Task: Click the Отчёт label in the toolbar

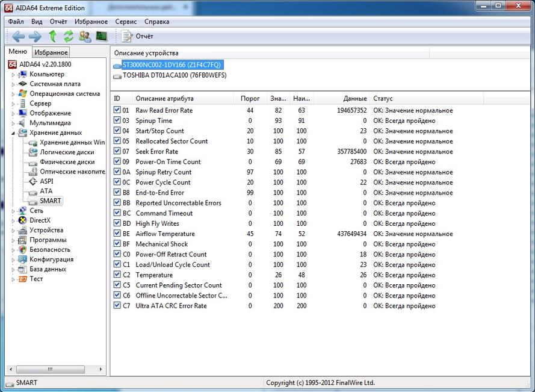Action: coord(144,36)
